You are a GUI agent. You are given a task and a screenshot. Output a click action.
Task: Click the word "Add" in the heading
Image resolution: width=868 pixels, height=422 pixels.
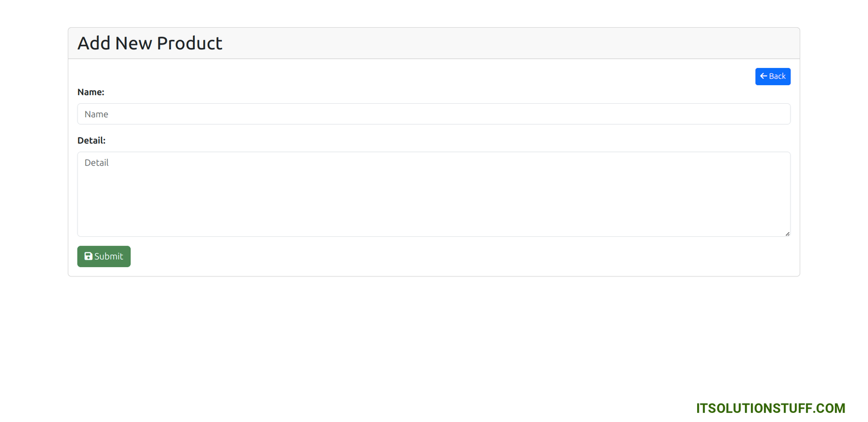tap(94, 43)
